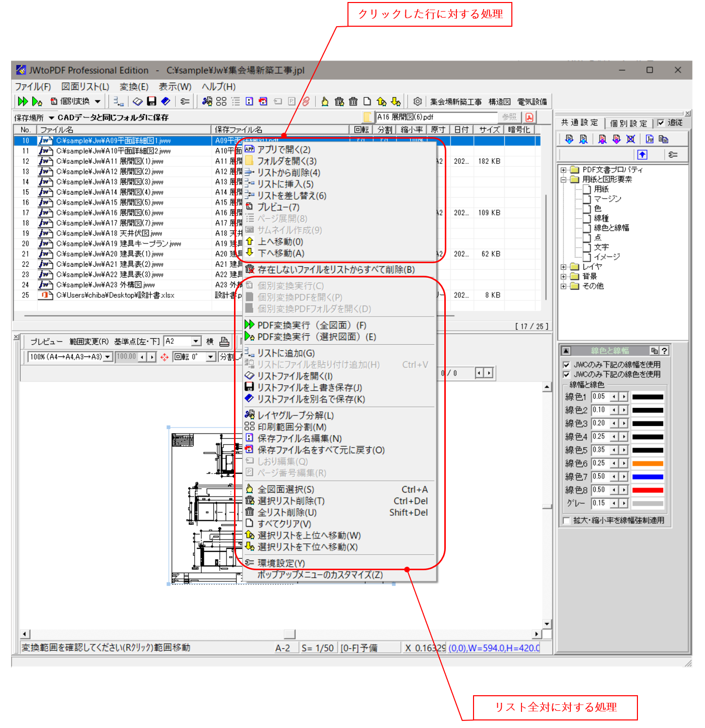The image size is (705, 728).
Task: Click the layer group decompose toolbar icon
Action: coord(206,101)
